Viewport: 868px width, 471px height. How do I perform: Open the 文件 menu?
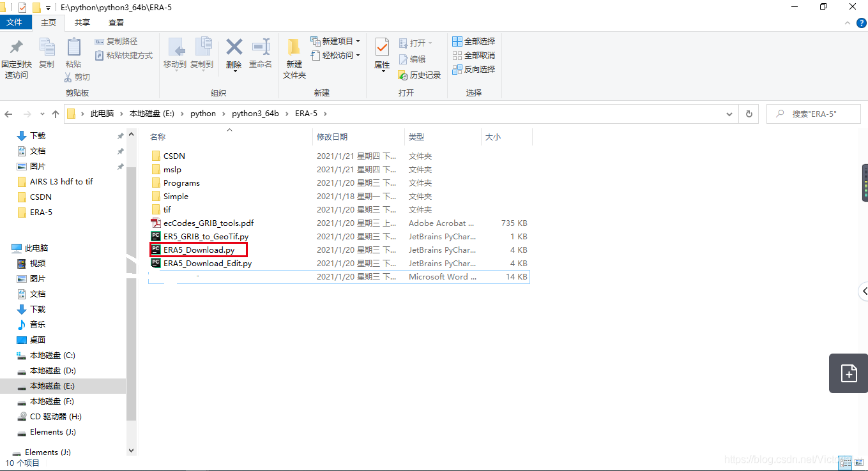[16, 22]
